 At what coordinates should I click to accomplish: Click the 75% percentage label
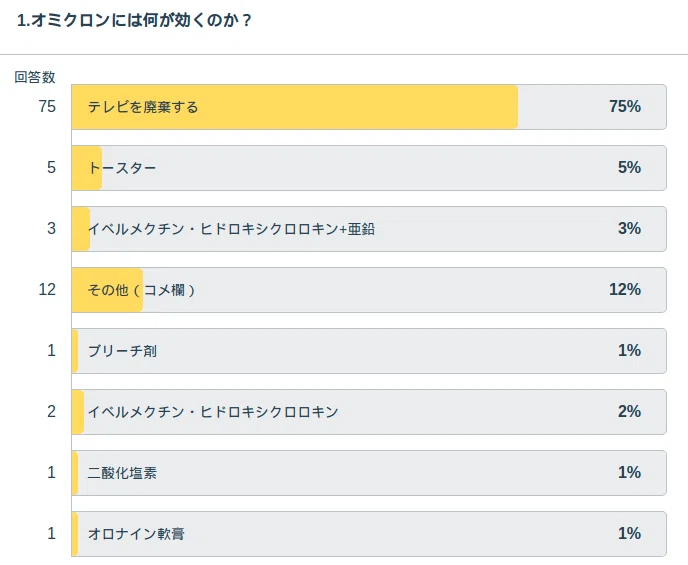tap(625, 106)
